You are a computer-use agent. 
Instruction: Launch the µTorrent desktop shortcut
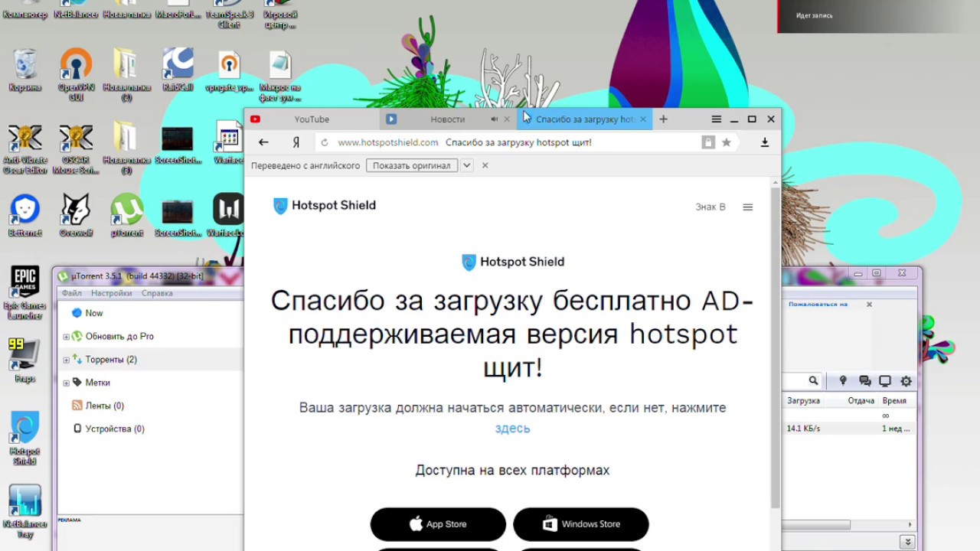click(126, 215)
